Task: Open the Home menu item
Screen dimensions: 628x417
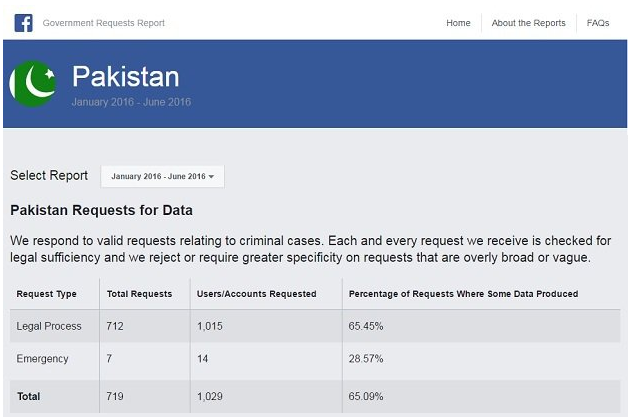Action: (458, 23)
